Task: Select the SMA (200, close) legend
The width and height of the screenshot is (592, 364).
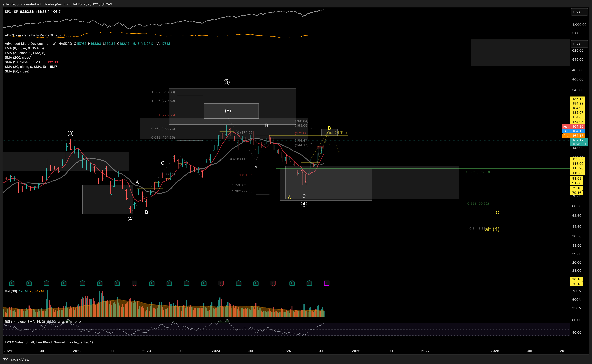Action: click(x=18, y=57)
